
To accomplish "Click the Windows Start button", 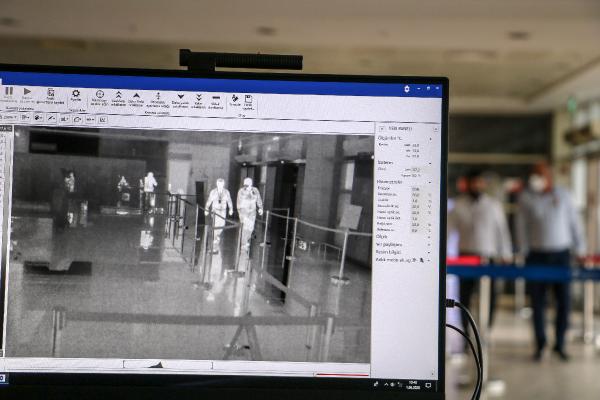I will pos(3,378).
